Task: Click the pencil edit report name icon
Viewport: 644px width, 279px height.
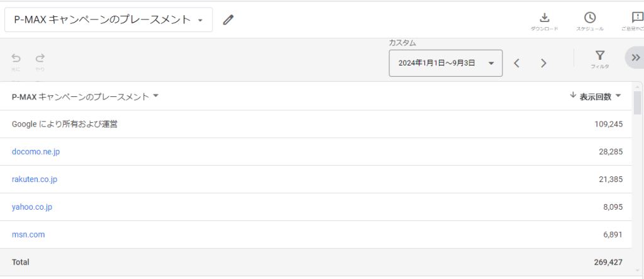Action: click(x=228, y=20)
